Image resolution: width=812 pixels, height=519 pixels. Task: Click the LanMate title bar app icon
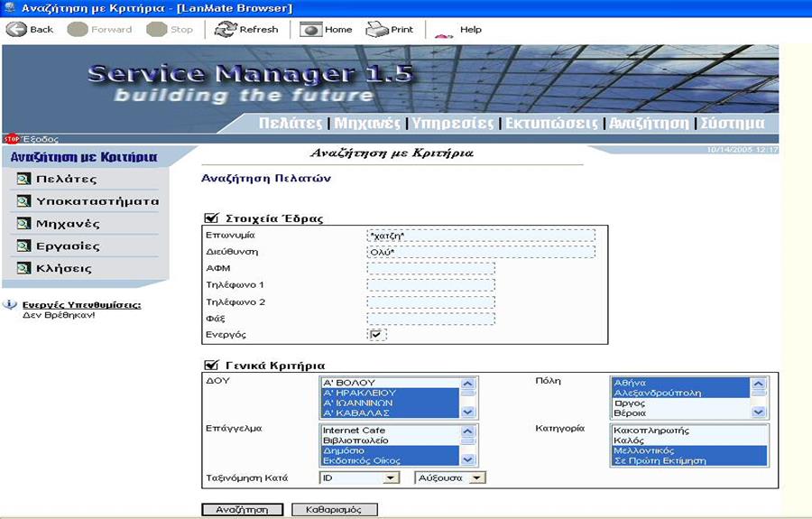[x=9, y=8]
